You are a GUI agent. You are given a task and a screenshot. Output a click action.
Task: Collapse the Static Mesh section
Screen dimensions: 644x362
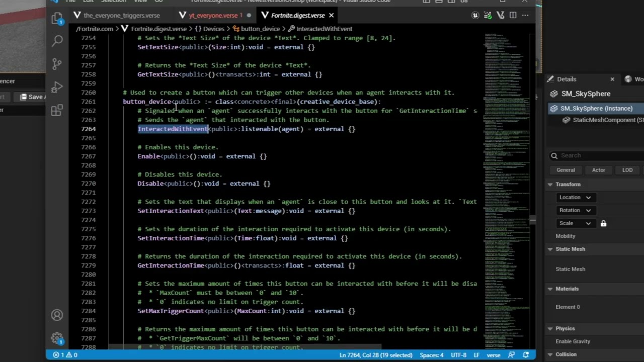(x=550, y=249)
